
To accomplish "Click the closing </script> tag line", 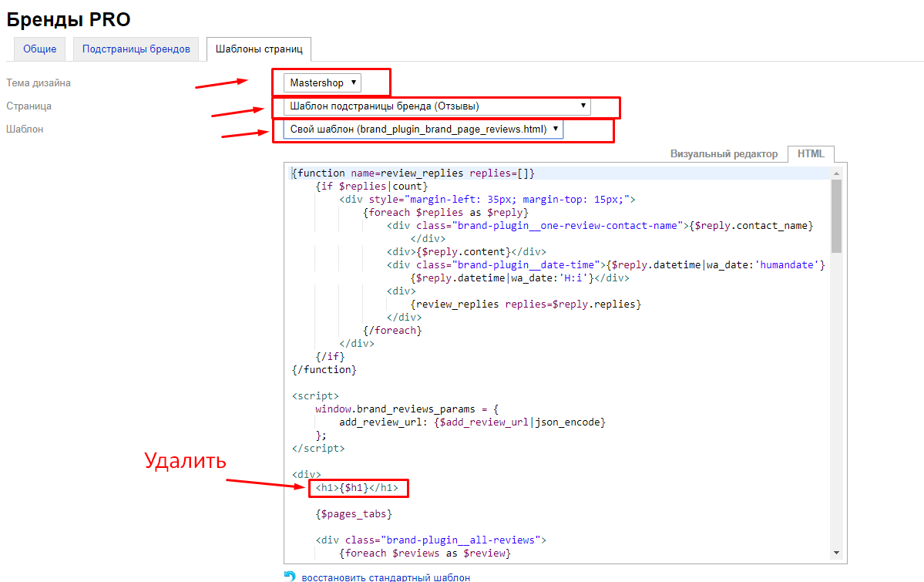I will [318, 448].
